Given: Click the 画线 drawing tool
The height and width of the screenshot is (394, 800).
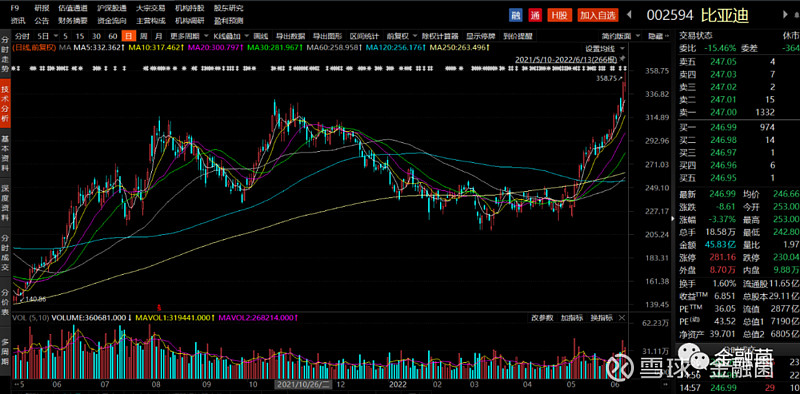Looking at the screenshot, I should click(x=261, y=36).
